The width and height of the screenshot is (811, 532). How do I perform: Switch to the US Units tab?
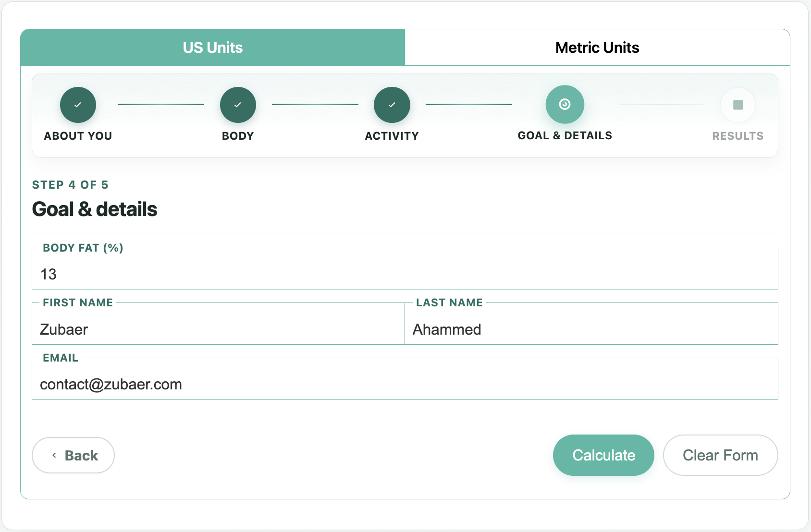click(213, 48)
